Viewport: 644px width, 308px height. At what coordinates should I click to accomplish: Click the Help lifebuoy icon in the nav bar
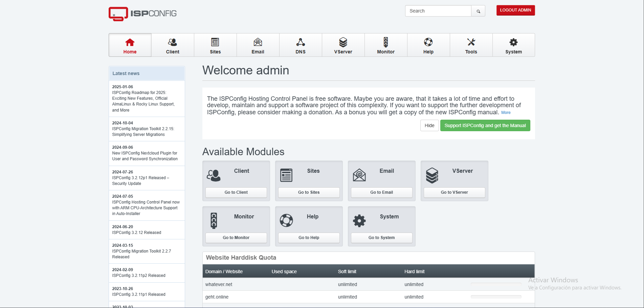pos(428,42)
